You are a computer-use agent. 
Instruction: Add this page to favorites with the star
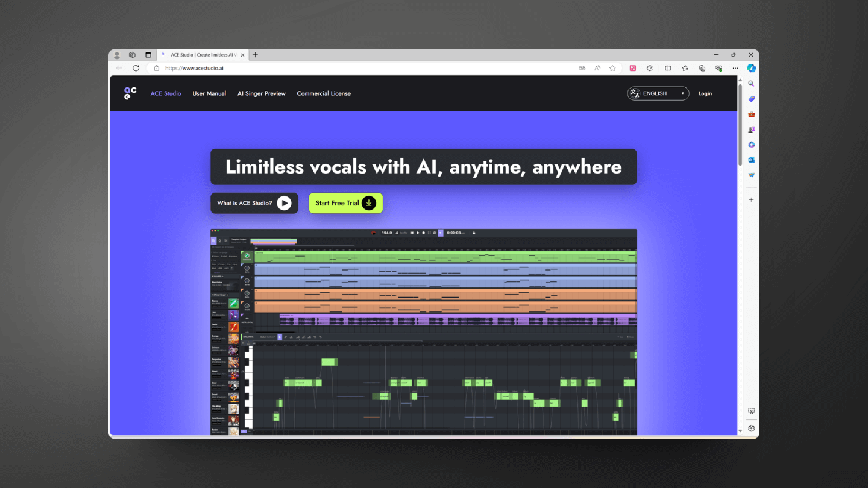click(612, 68)
